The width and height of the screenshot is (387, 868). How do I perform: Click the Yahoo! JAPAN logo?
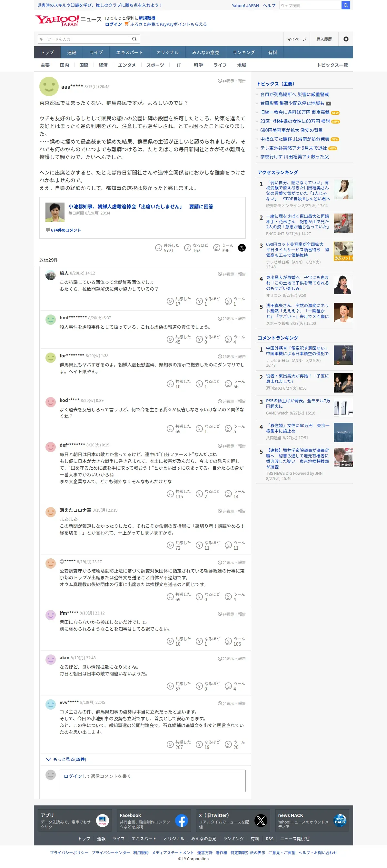(57, 21)
